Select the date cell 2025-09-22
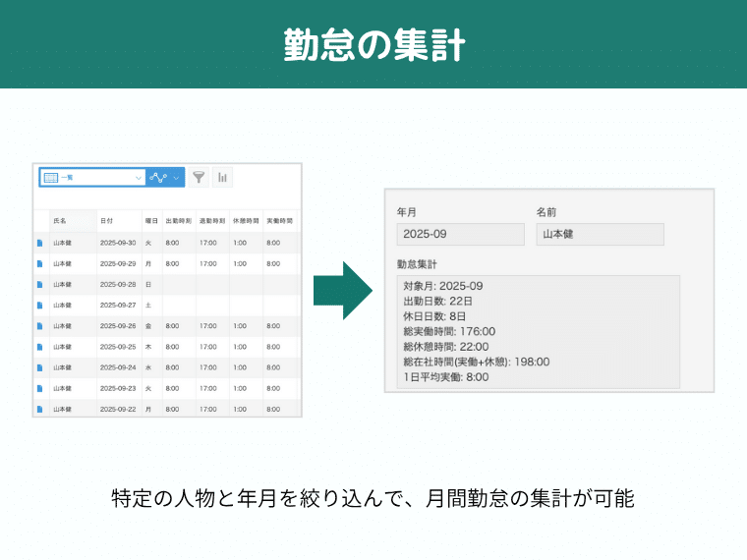747x560 pixels. pos(118,410)
